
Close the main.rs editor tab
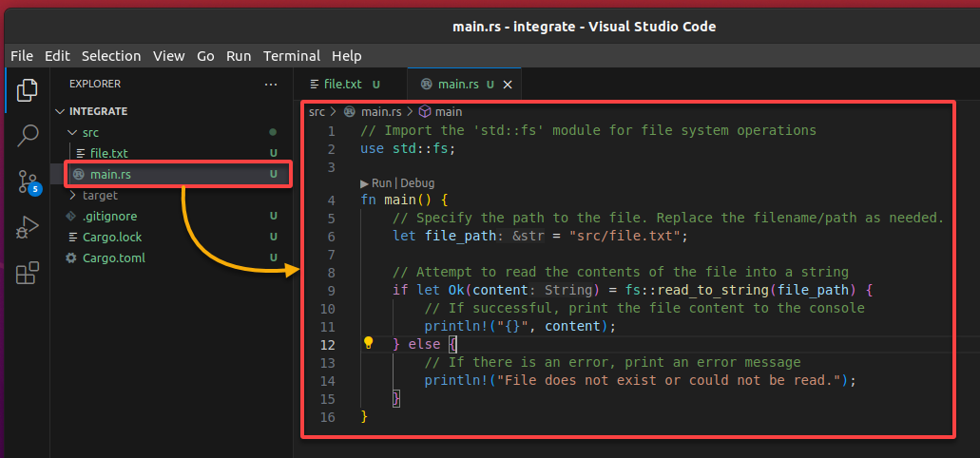508,85
